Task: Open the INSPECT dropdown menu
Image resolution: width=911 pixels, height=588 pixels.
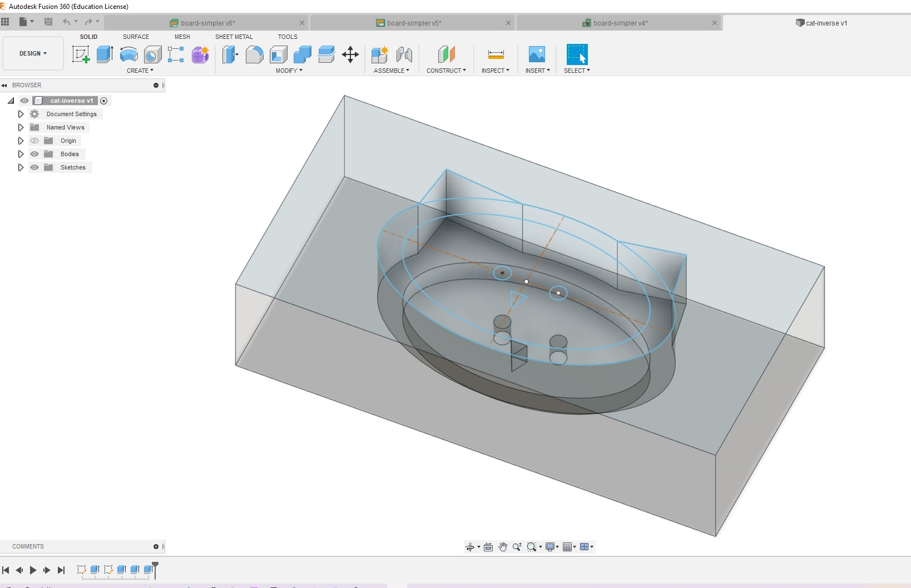Action: click(x=496, y=71)
